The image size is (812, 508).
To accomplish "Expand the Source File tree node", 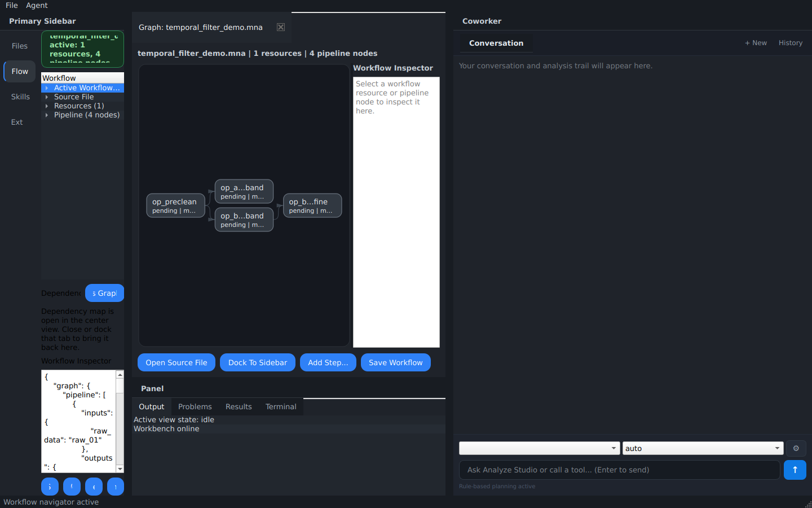I will (x=46, y=97).
